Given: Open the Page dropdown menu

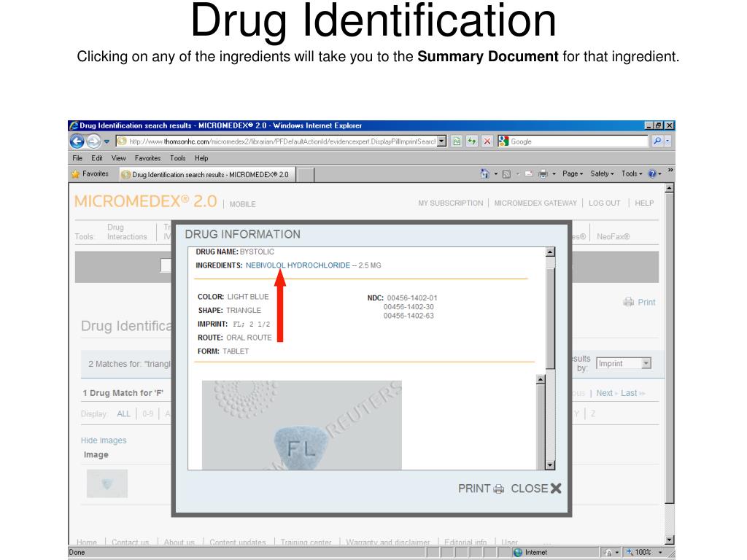Looking at the screenshot, I should point(573,174).
